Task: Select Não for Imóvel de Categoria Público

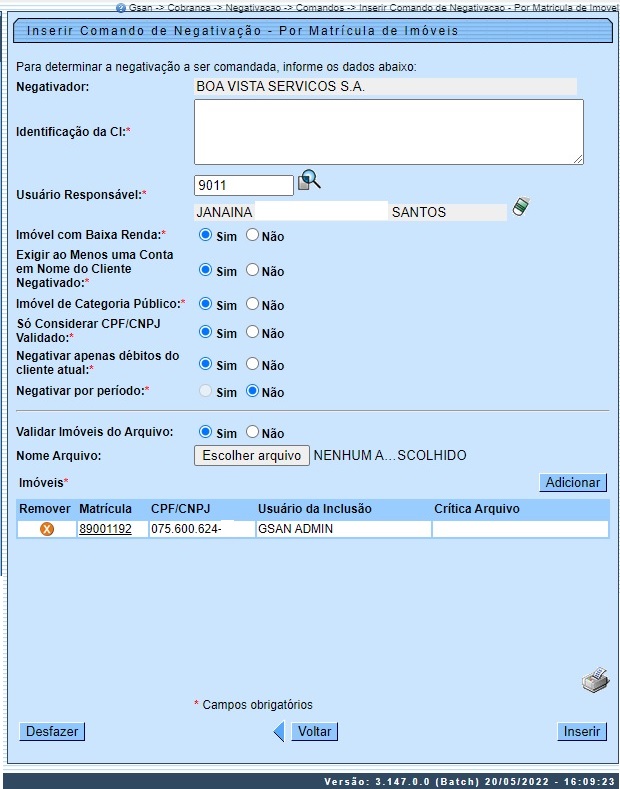Action: pos(253,304)
